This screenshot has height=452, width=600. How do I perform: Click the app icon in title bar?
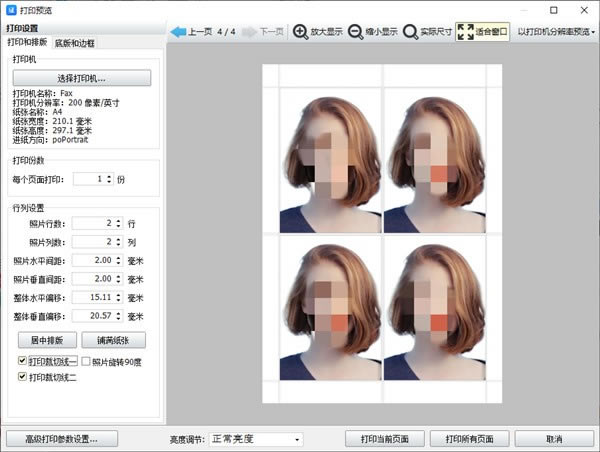pyautogui.click(x=11, y=10)
